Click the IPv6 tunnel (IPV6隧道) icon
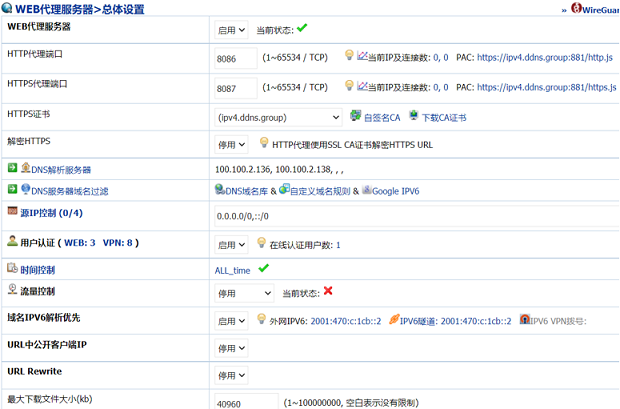The image size is (620, 409). coord(393,320)
